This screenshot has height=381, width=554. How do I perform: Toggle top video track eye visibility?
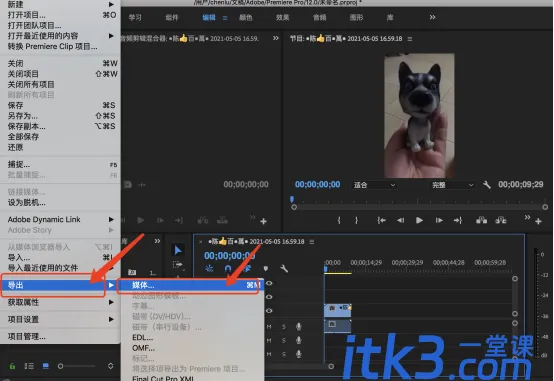[269, 283]
